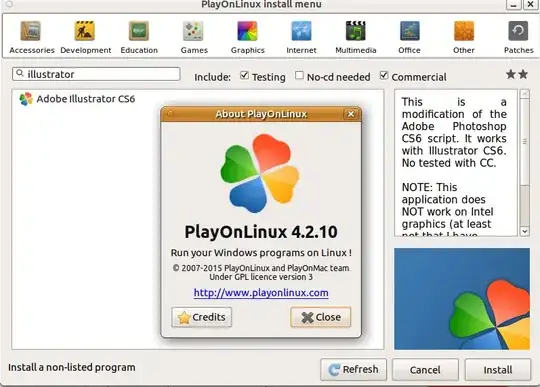Viewport: 540px width, 387px height.
Task: Open the Office category
Action: tap(409, 37)
